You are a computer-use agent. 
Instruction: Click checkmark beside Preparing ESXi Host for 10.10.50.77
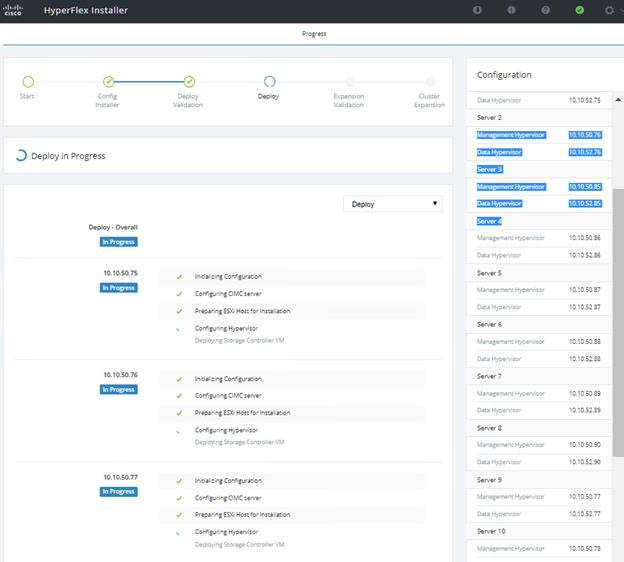point(179,515)
